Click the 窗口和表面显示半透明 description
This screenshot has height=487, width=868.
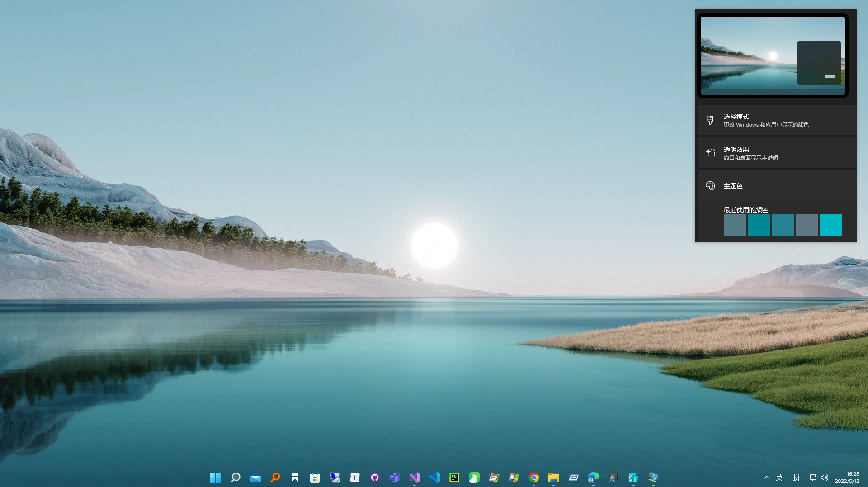pos(751,158)
